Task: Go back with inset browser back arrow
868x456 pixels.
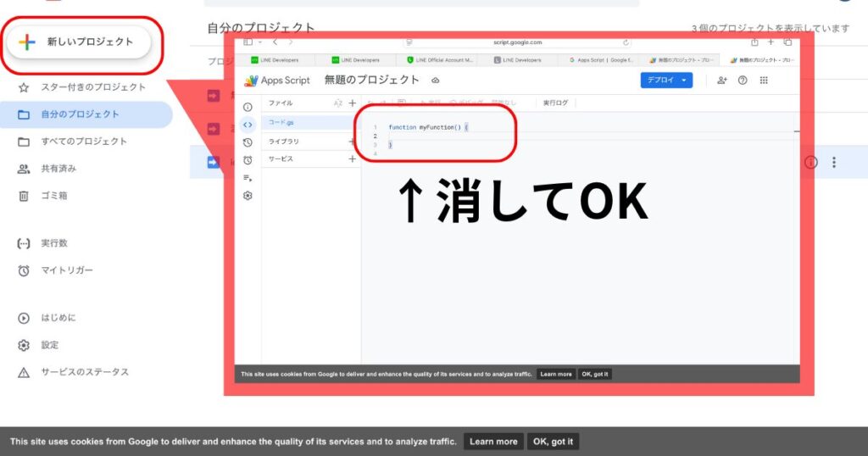Action: pyautogui.click(x=275, y=42)
